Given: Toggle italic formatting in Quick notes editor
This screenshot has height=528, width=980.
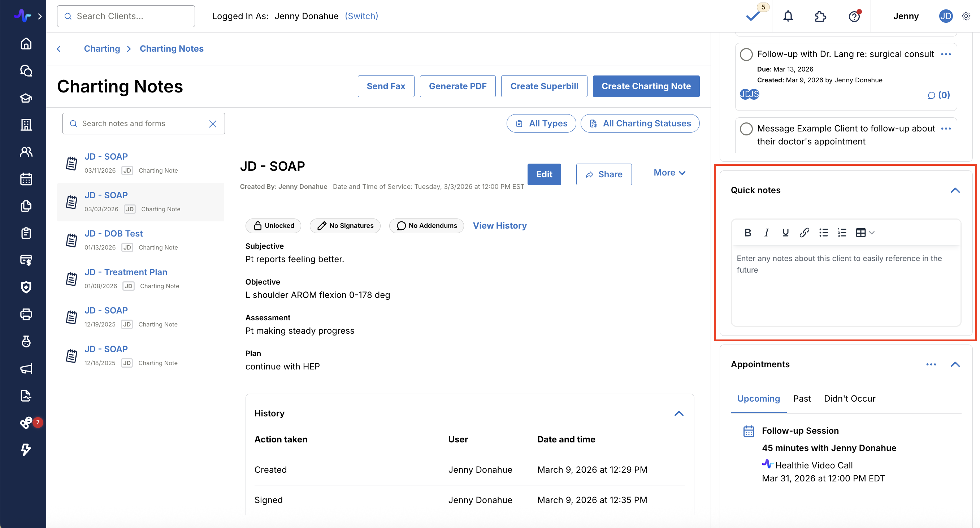Looking at the screenshot, I should (x=766, y=233).
